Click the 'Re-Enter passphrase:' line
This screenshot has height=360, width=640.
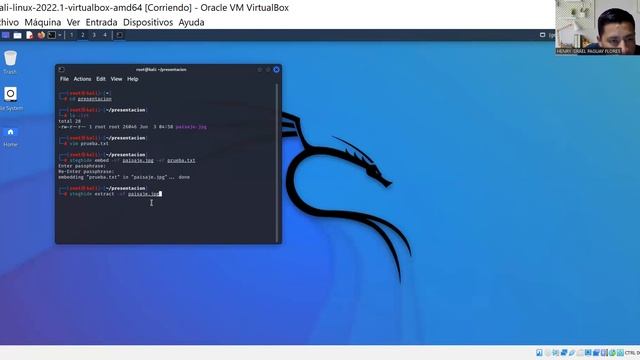tap(86, 172)
